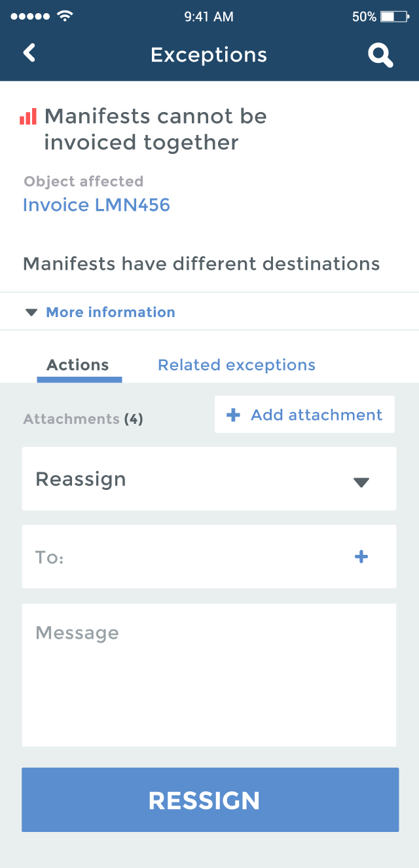The image size is (419, 868).
Task: Tap the plus icon in To field
Action: tap(361, 557)
